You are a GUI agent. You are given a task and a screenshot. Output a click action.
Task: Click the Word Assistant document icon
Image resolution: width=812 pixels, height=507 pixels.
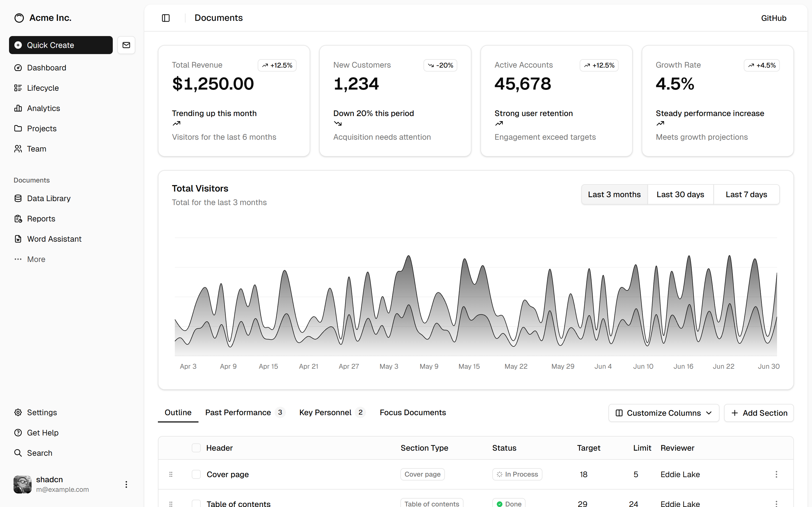(x=18, y=239)
